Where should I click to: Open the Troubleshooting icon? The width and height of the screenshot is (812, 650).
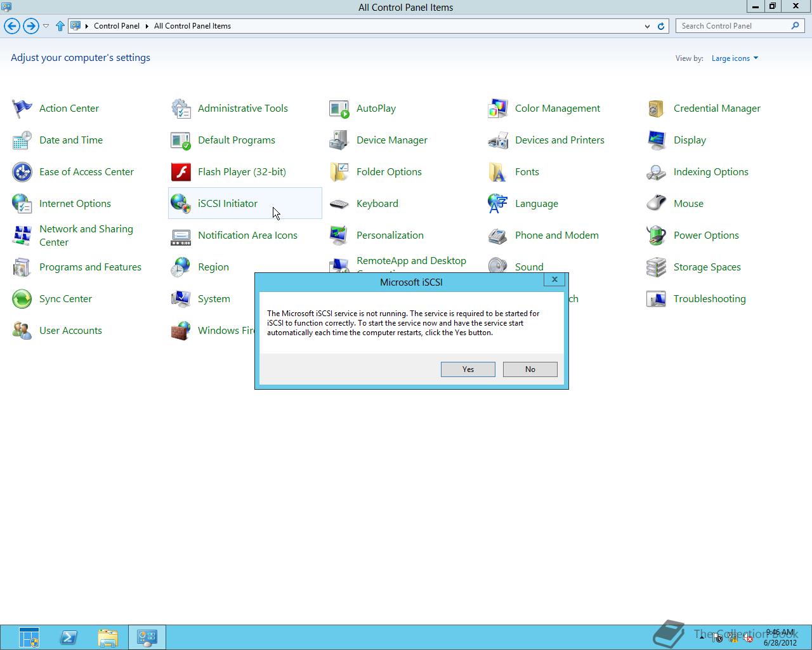[x=657, y=299]
